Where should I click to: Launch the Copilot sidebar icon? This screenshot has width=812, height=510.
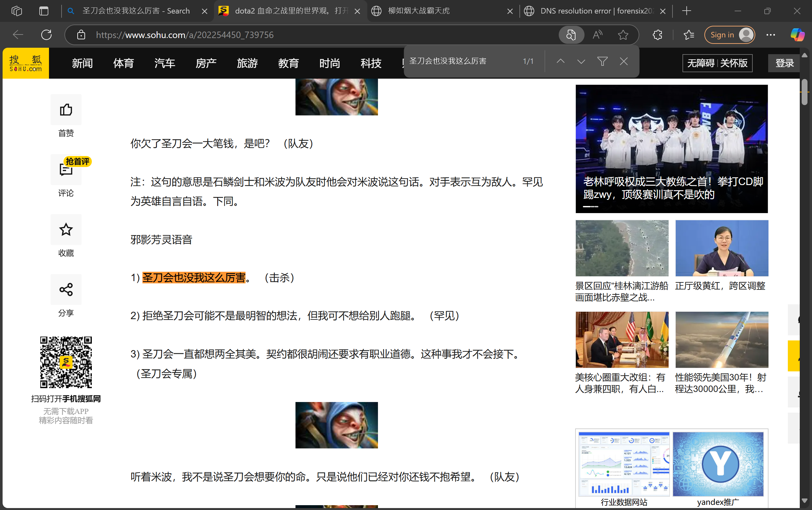pos(797,35)
